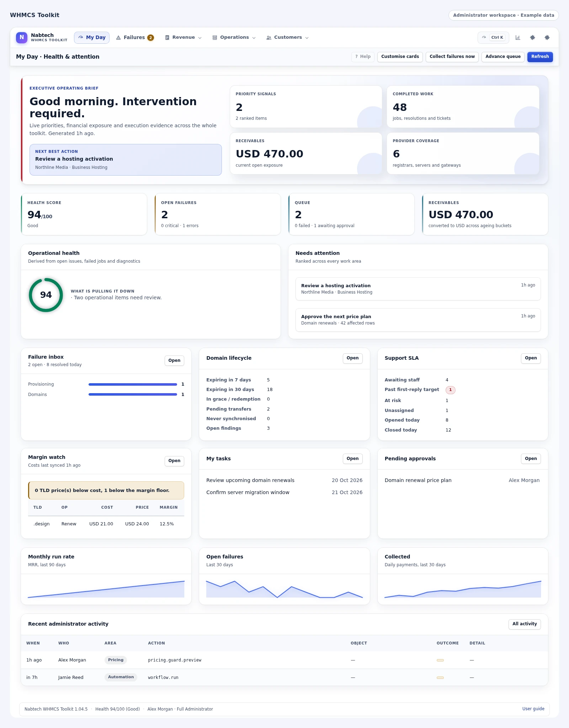Click the Collect failures now button

click(x=452, y=57)
